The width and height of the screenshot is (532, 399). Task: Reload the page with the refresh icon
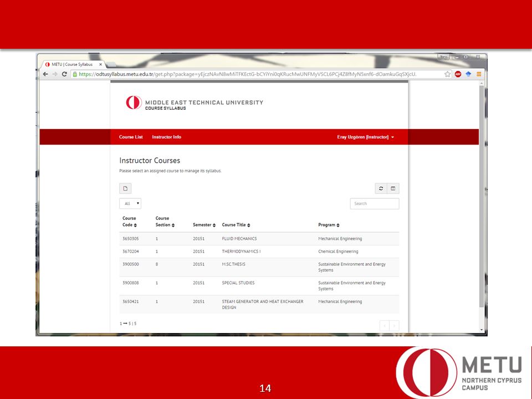point(64,74)
